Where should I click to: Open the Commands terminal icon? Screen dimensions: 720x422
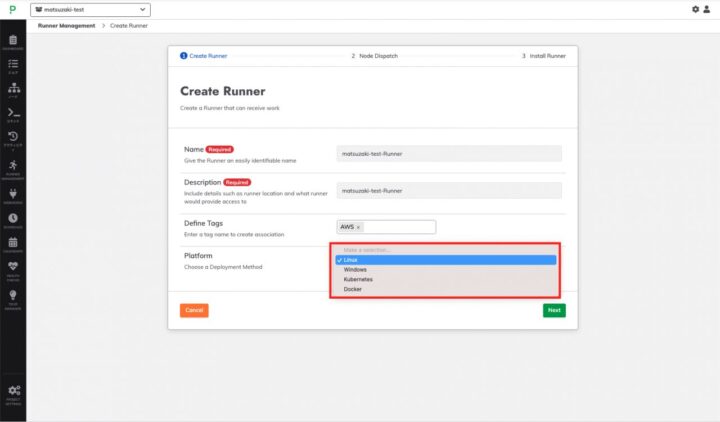click(x=13, y=114)
